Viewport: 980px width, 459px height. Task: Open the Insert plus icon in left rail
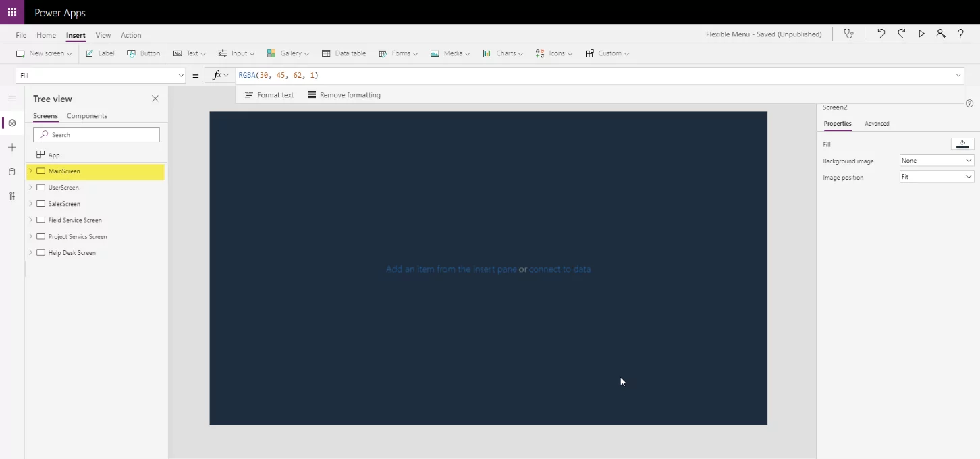pyautogui.click(x=12, y=147)
